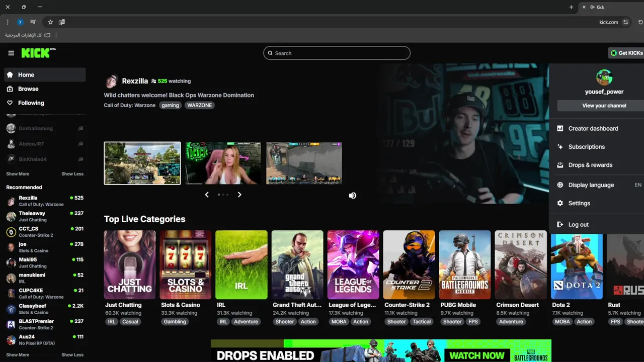
Task: Open the Just Chatting category card
Action: [130, 265]
